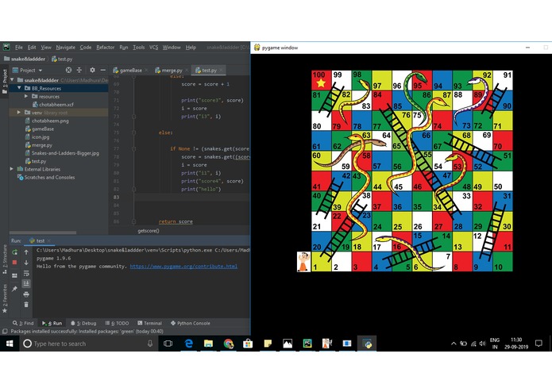Open the VCS menu
This screenshot has width=552, height=392.
point(153,47)
